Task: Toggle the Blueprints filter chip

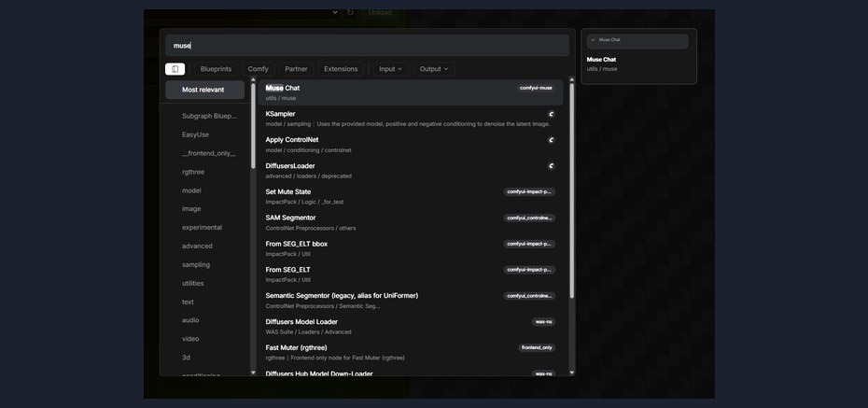Action: click(x=216, y=69)
